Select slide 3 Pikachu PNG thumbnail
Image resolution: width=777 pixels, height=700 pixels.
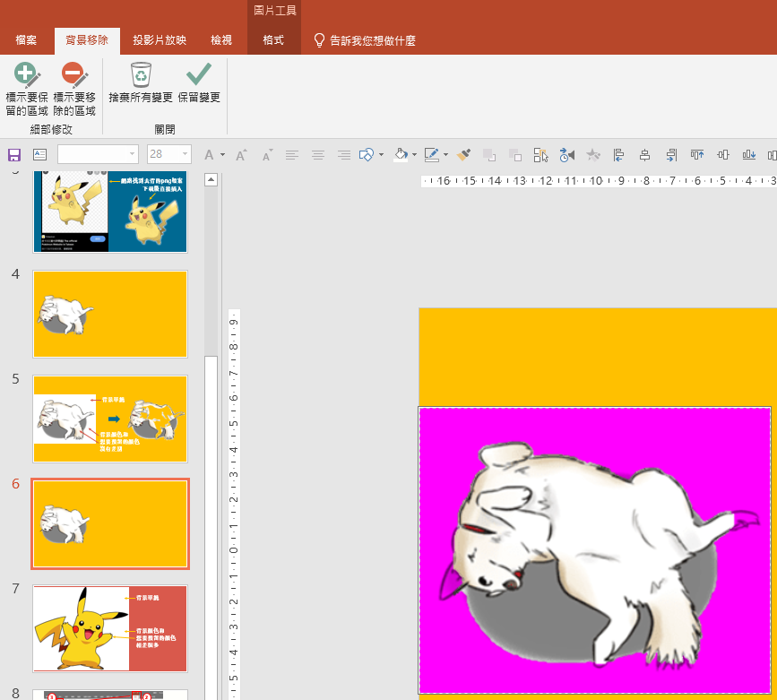coord(110,212)
